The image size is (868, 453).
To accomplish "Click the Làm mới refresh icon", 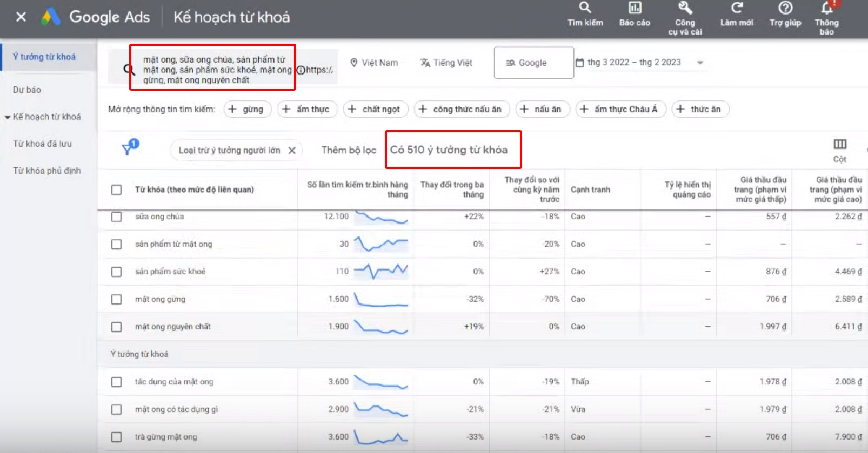I will (x=737, y=8).
